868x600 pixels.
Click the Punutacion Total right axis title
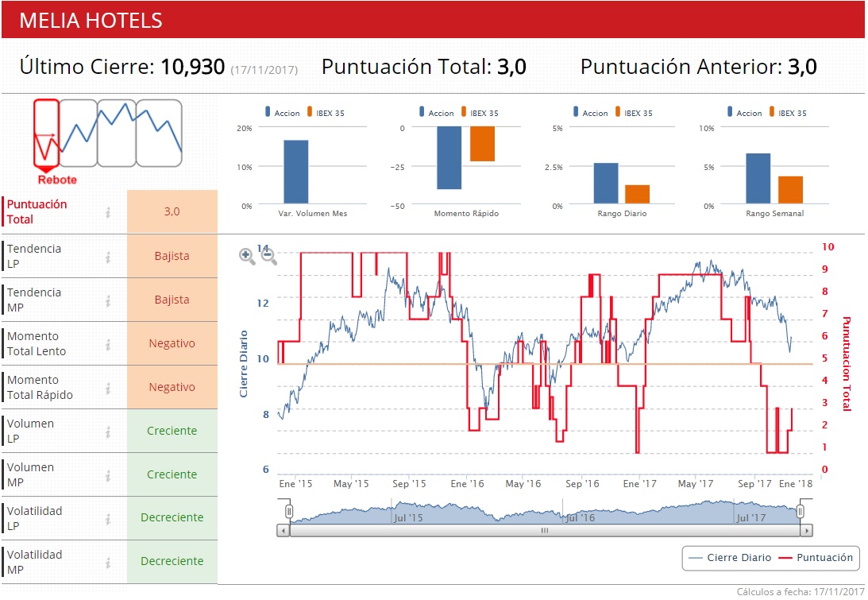tap(847, 363)
